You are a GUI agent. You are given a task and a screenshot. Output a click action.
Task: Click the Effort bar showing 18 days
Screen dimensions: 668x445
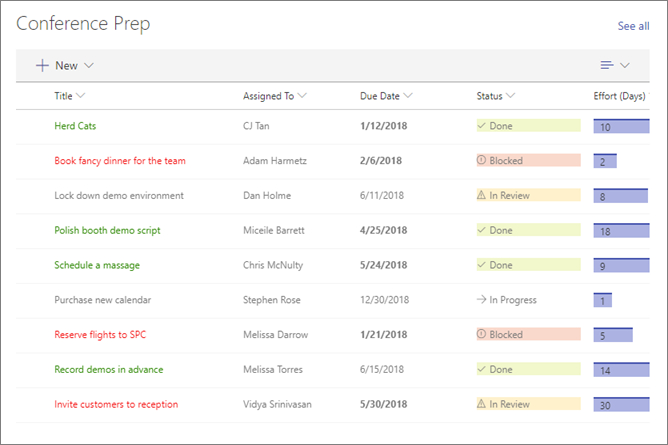[615, 231]
